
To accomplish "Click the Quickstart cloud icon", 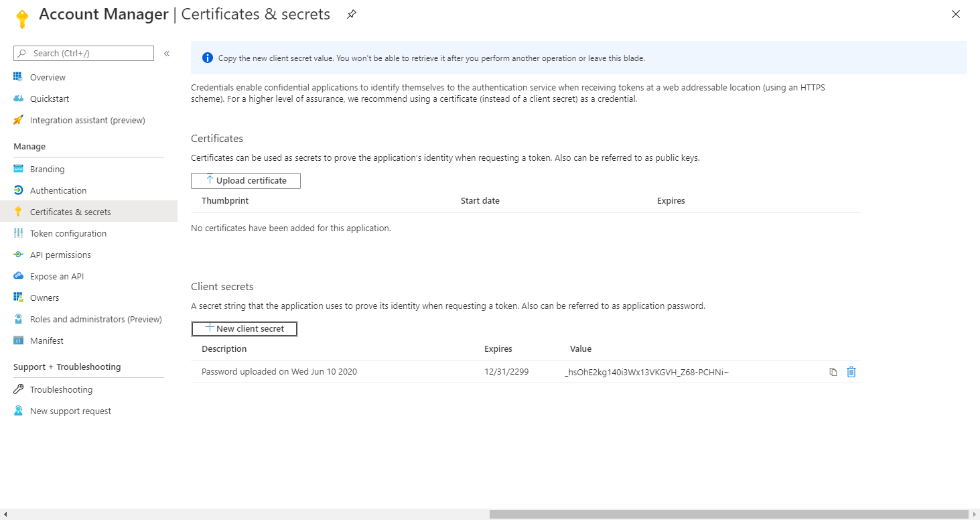I will [18, 99].
